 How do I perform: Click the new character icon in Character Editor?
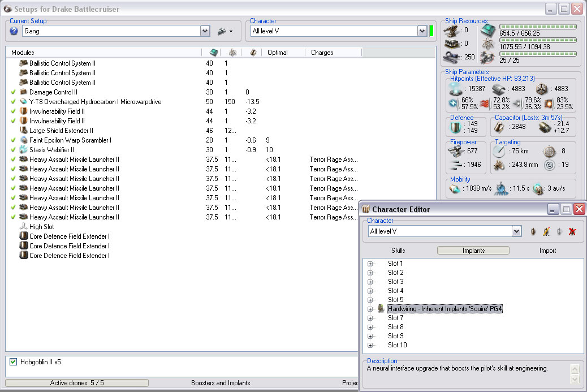pyautogui.click(x=533, y=232)
